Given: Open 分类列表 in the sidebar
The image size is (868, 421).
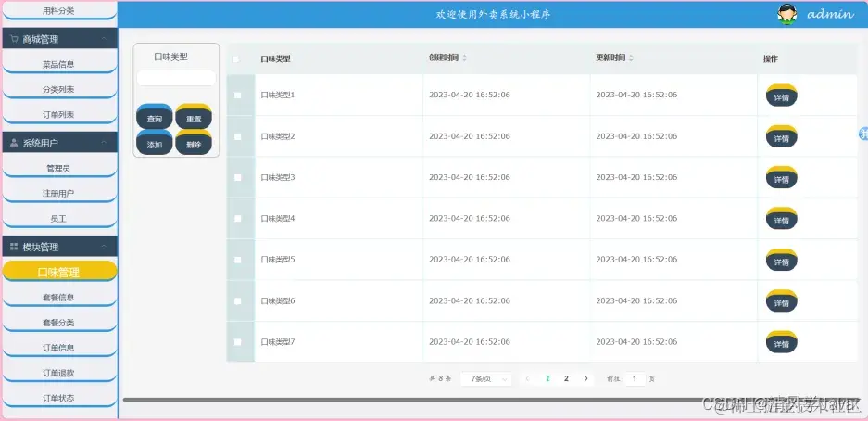Looking at the screenshot, I should 59,89.
